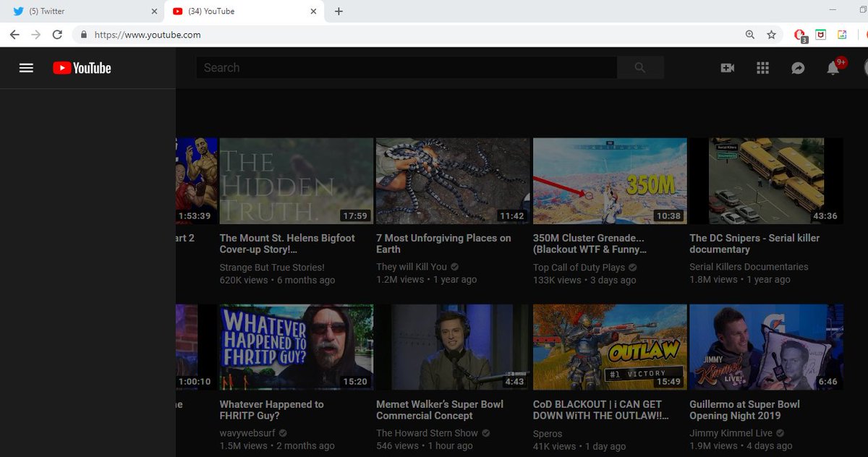Click the YouTube logo
The width and height of the screenshot is (868, 457).
(x=82, y=68)
